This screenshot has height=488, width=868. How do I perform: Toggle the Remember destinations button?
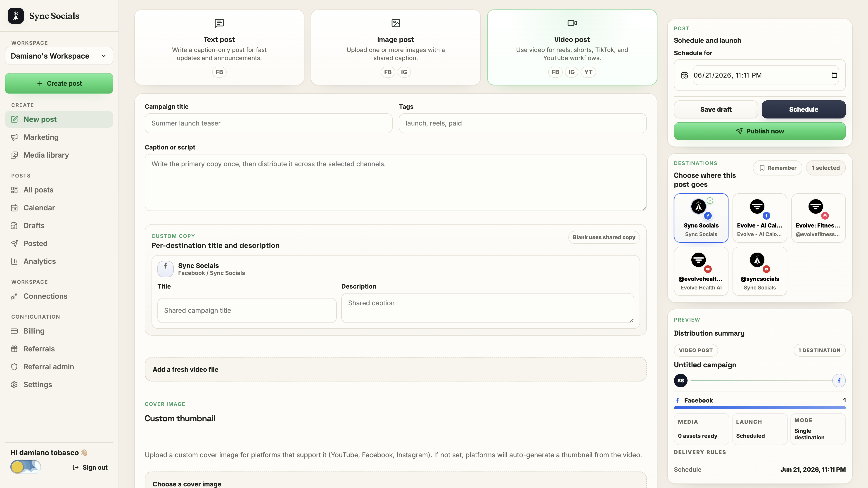pos(777,168)
